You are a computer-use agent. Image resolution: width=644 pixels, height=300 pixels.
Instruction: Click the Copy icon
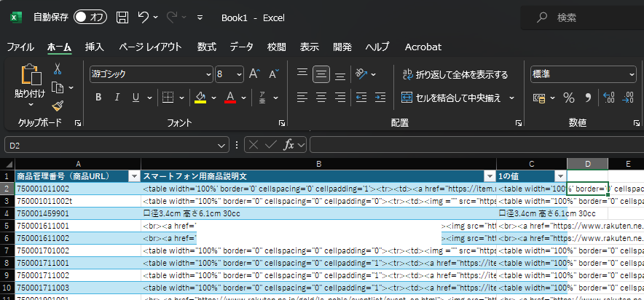pos(58,87)
